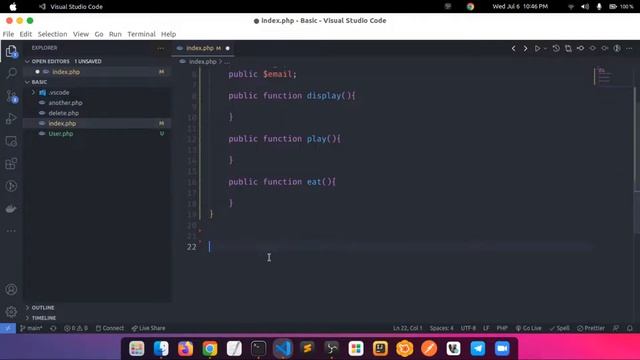Click Prettier in the status bar

tap(591, 328)
